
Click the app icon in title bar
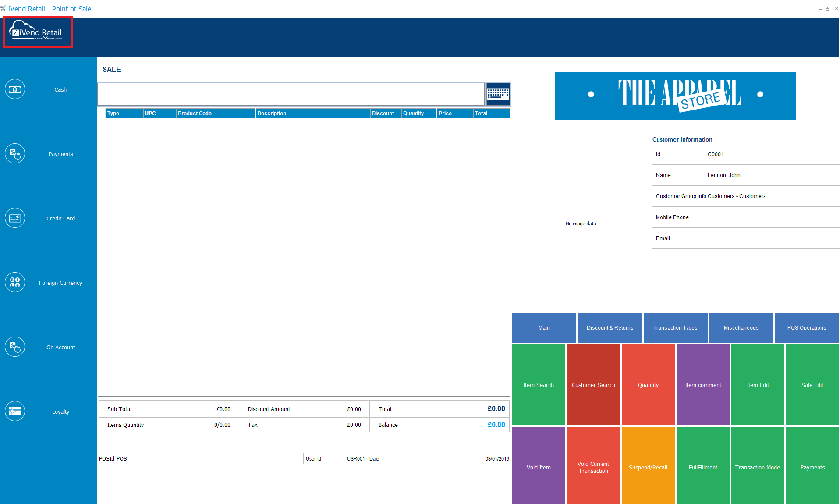pos(4,8)
